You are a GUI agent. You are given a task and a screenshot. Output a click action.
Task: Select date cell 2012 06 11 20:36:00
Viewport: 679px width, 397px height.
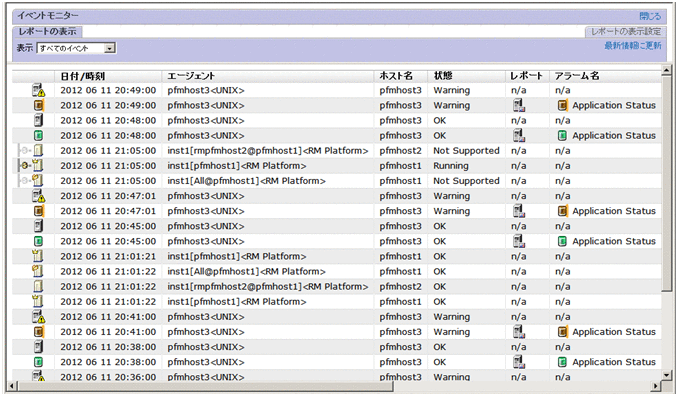(108, 377)
